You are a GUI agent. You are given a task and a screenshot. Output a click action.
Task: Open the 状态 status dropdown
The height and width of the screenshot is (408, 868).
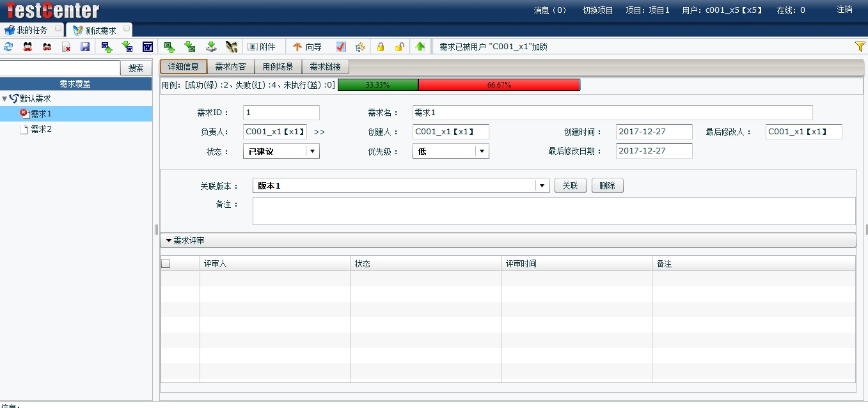pos(312,151)
